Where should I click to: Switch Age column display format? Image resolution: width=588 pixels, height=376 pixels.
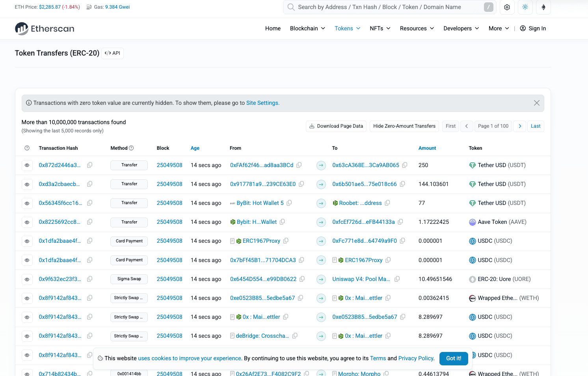click(195, 148)
